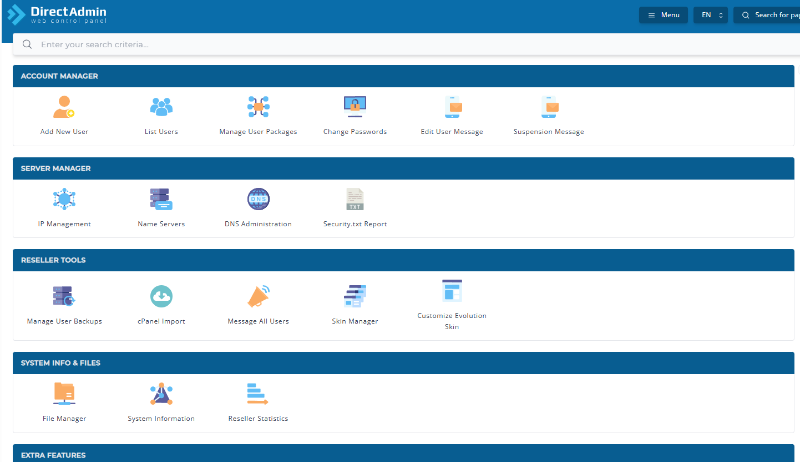The height and width of the screenshot is (462, 800).
Task: Open the Add New User icon
Action: (64, 107)
